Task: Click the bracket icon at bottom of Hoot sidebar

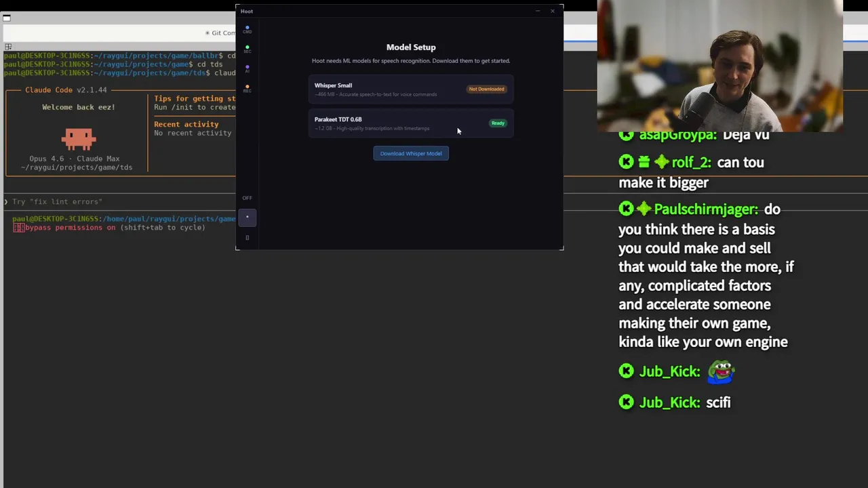Action: point(247,238)
